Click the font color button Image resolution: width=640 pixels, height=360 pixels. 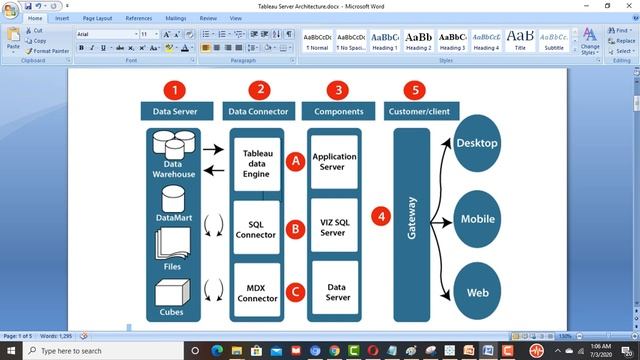pyautogui.click(x=184, y=48)
